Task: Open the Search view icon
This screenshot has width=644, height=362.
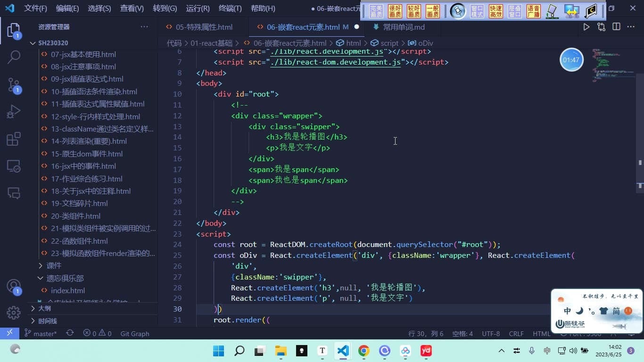Action: pos(14,57)
